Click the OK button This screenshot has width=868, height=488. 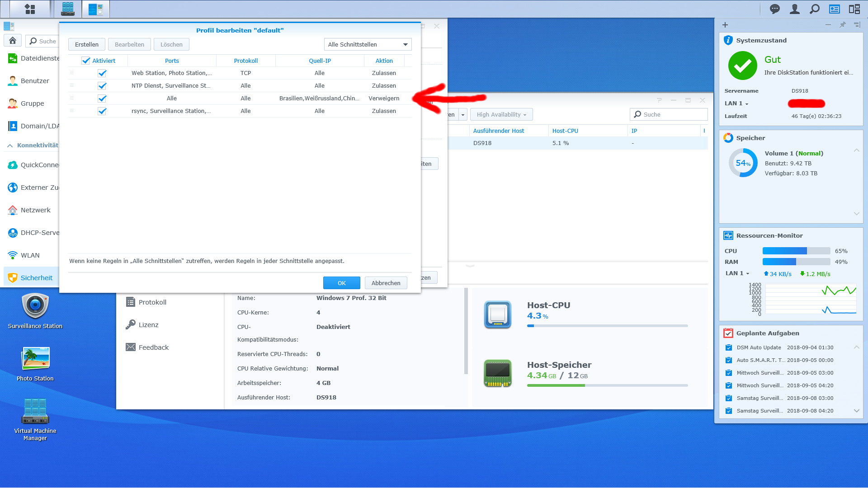341,283
